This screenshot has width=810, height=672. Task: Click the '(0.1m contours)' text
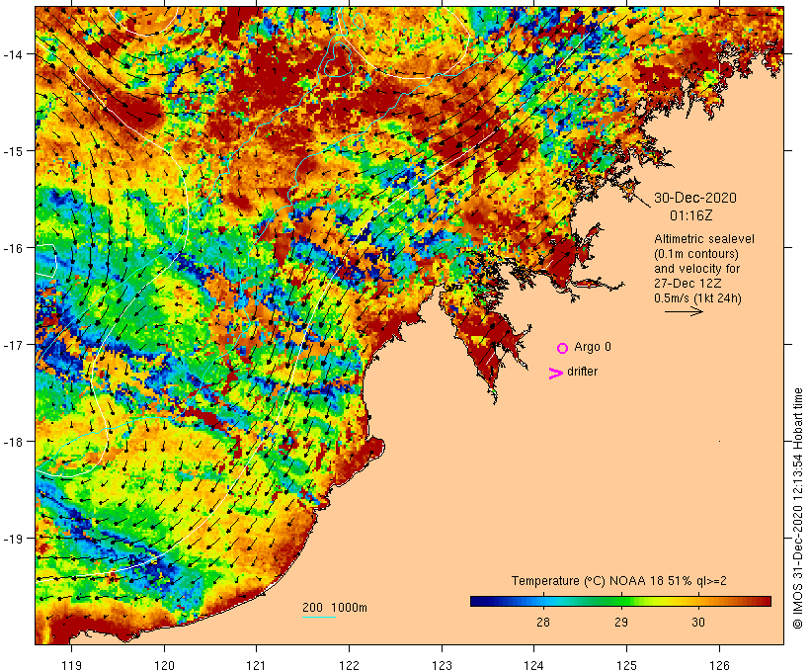coord(695,254)
